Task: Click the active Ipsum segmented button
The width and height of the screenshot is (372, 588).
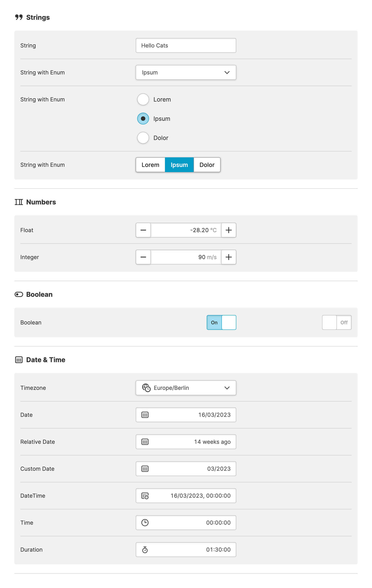Action: coord(179,165)
